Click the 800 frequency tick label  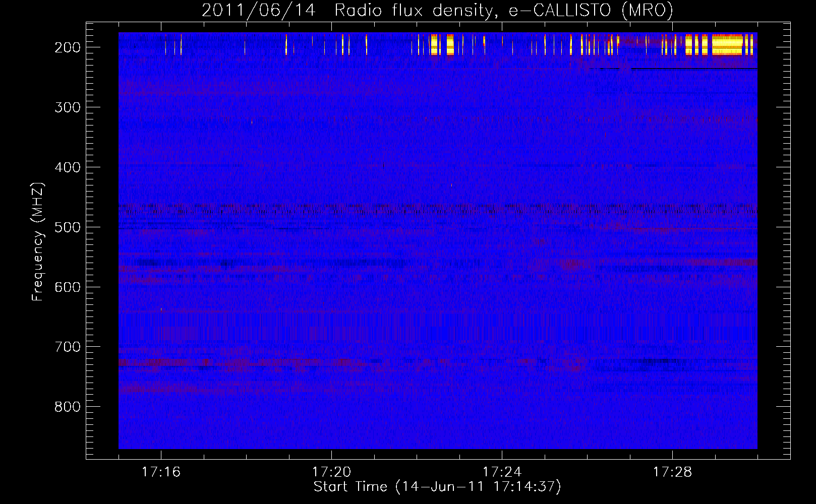[x=67, y=407]
